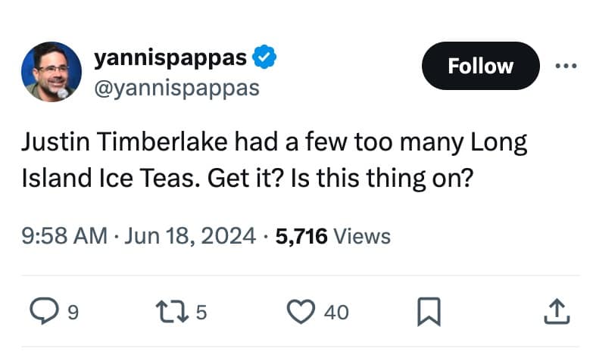Open the yannispappas profile picture
The width and height of the screenshot is (593, 364).
pyautogui.click(x=51, y=72)
